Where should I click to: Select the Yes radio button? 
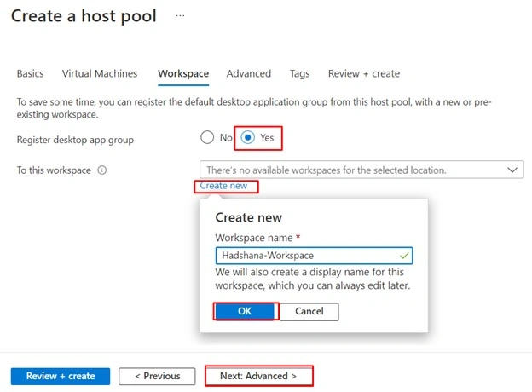[x=248, y=138]
